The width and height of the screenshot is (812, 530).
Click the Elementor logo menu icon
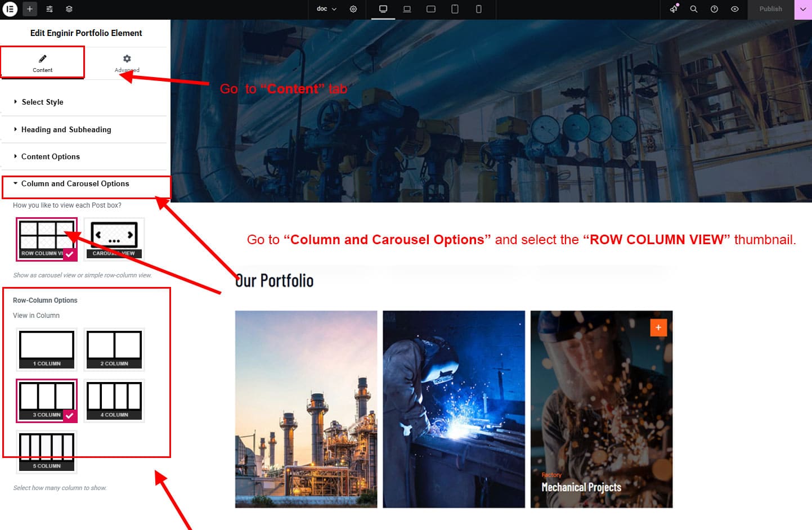click(10, 9)
